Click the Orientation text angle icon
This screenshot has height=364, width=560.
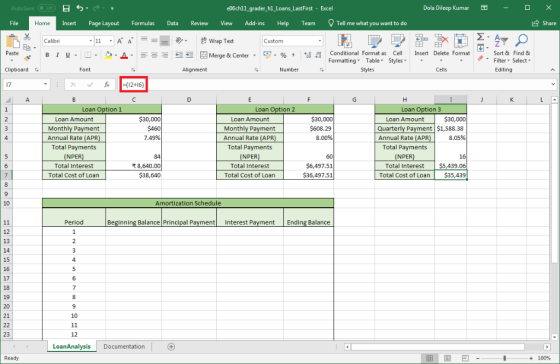point(179,41)
